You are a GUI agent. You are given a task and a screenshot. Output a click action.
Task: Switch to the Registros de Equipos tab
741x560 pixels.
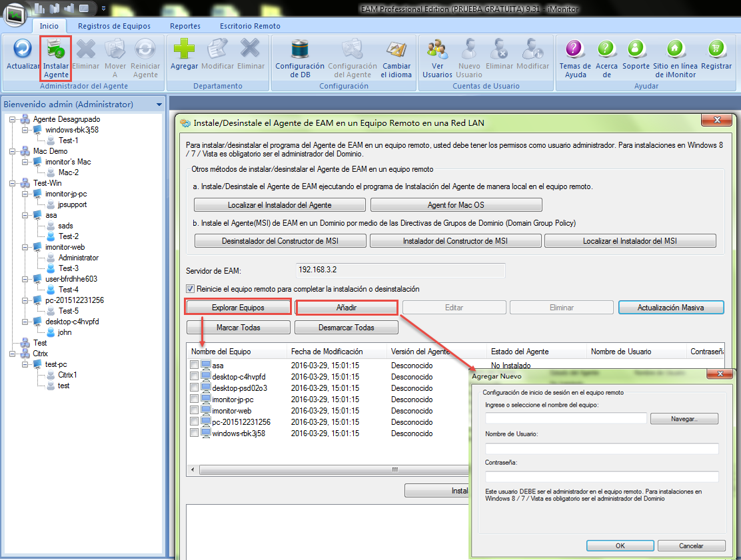pyautogui.click(x=114, y=26)
